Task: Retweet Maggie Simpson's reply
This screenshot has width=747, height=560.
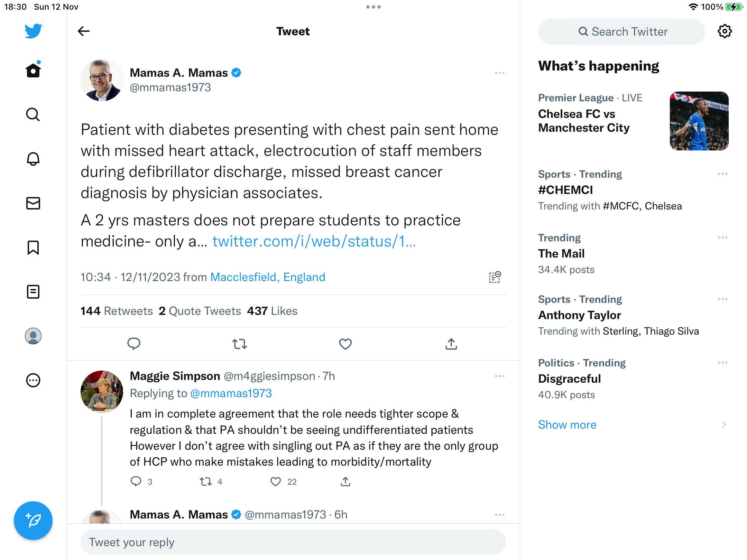Action: pyautogui.click(x=206, y=482)
